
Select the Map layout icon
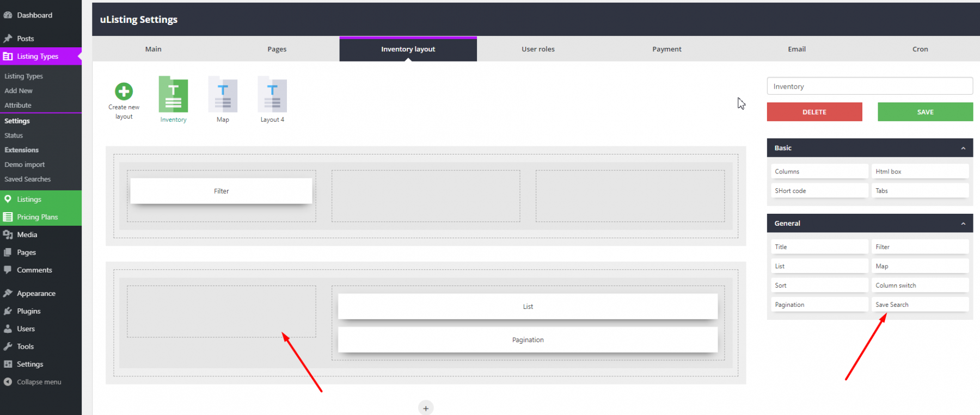point(223,95)
